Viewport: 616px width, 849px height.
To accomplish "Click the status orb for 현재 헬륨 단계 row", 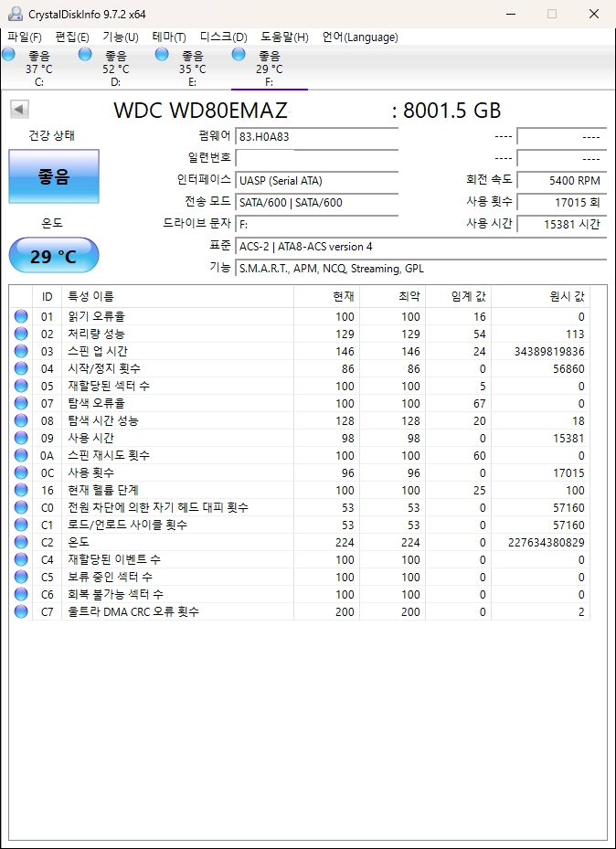I will click(21, 490).
